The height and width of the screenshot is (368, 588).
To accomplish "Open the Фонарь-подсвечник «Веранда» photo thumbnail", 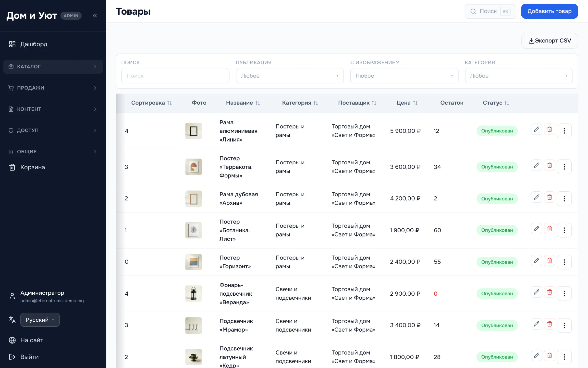I will [x=193, y=293].
